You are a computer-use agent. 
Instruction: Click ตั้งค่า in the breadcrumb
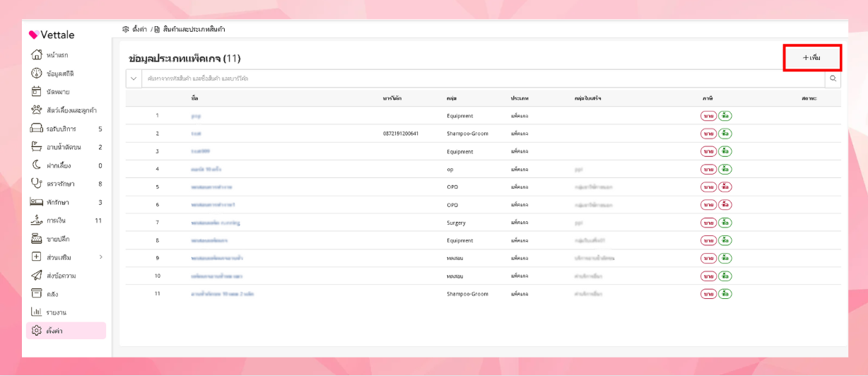point(139,30)
